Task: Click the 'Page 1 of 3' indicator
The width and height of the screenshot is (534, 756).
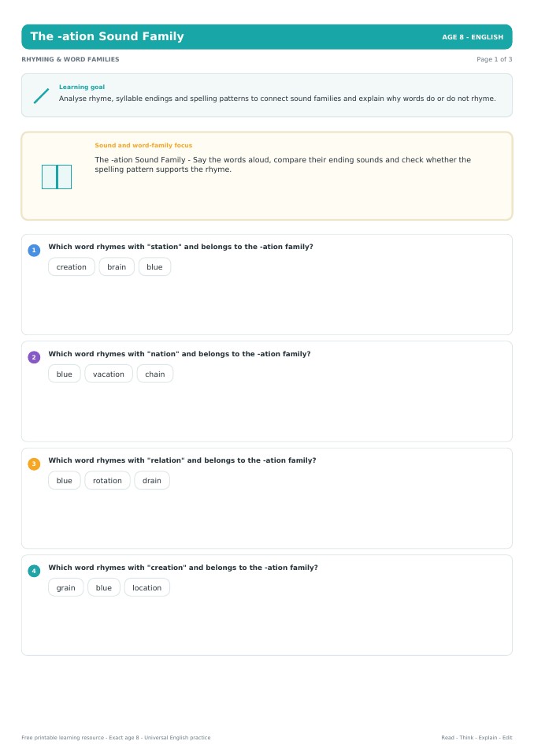Action: point(494,59)
